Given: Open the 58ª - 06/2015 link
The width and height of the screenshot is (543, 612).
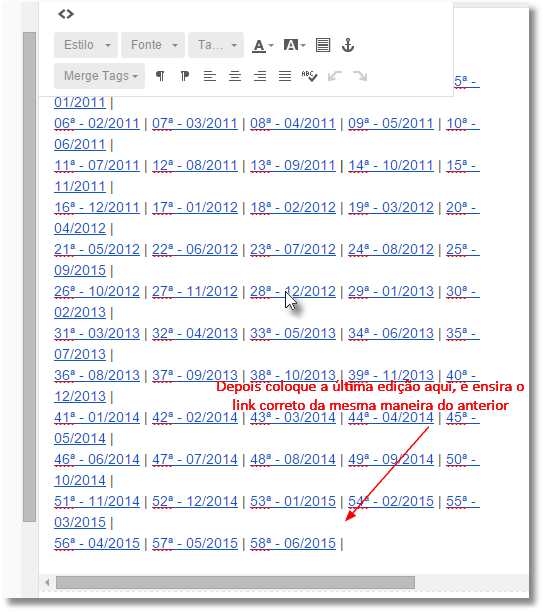Looking at the screenshot, I should [x=293, y=543].
